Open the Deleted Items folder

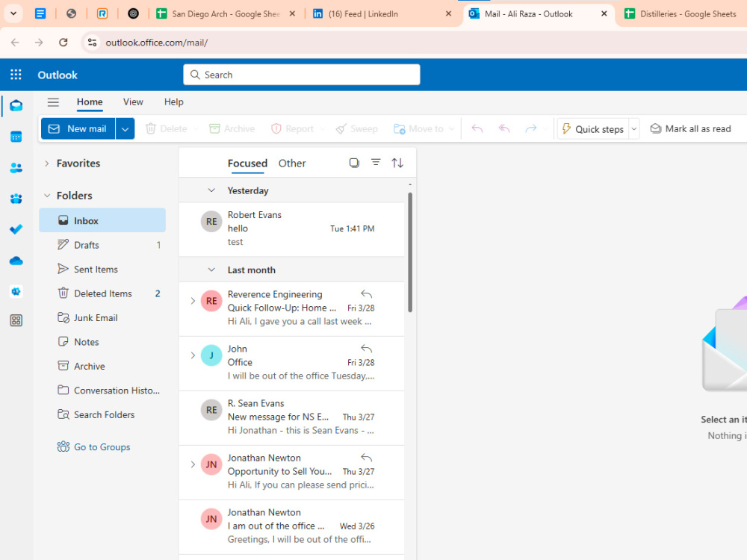(102, 293)
